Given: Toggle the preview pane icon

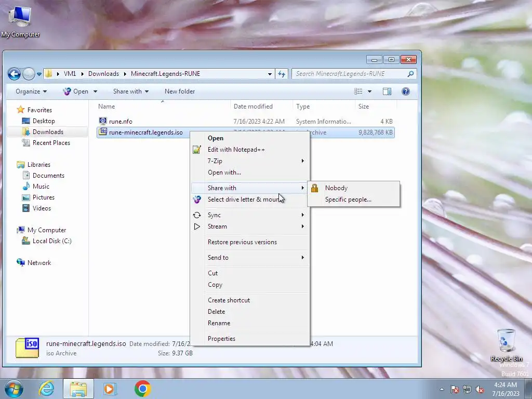Looking at the screenshot, I should [x=387, y=91].
